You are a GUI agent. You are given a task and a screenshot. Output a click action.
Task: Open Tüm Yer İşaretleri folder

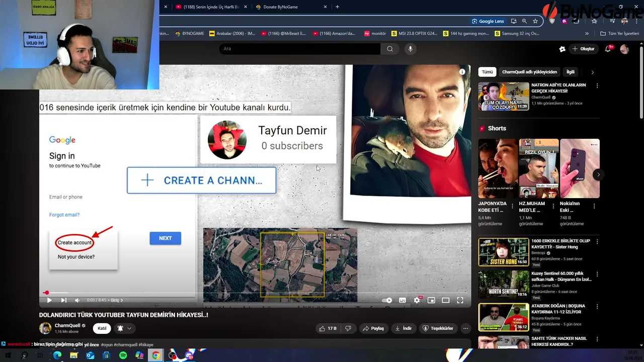pos(620,34)
